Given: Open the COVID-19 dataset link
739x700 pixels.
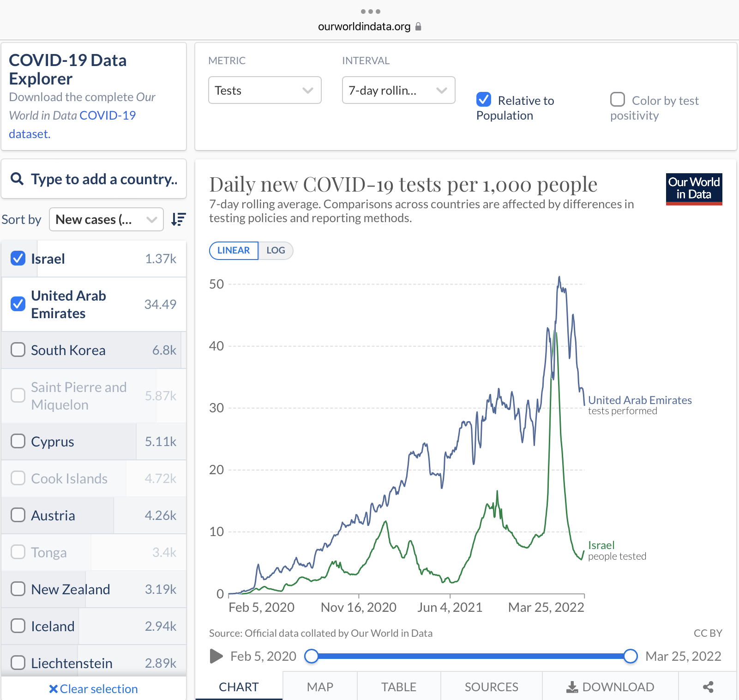Looking at the screenshot, I should pos(108,115).
